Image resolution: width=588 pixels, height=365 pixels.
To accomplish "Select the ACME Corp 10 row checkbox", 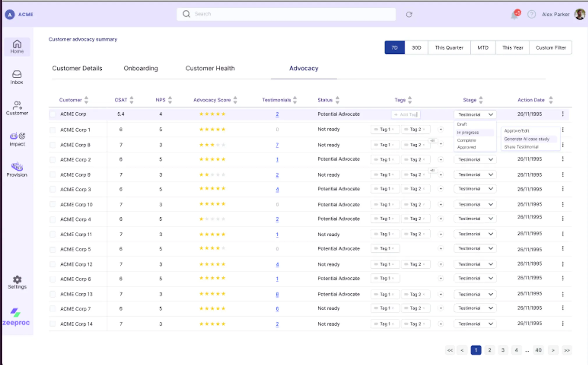I will (53, 204).
